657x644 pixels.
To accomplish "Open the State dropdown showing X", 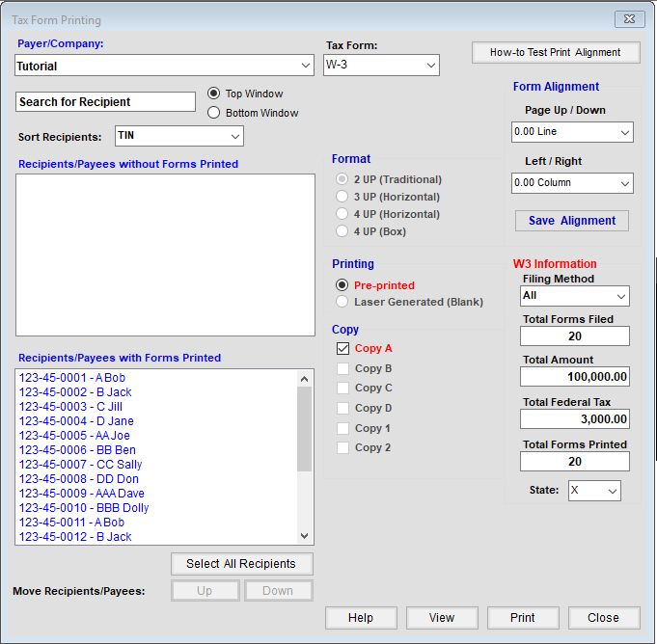I will click(x=594, y=491).
